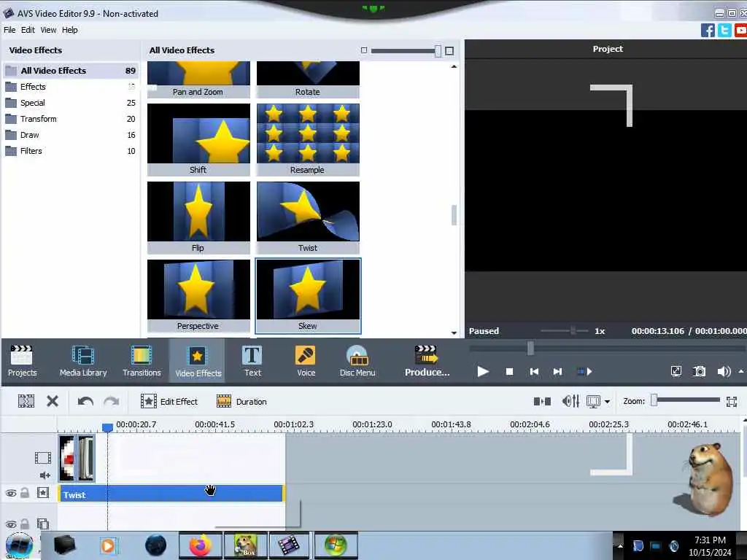Choose the Skew effect thumbnail
This screenshot has height=560, width=747.
tap(309, 296)
